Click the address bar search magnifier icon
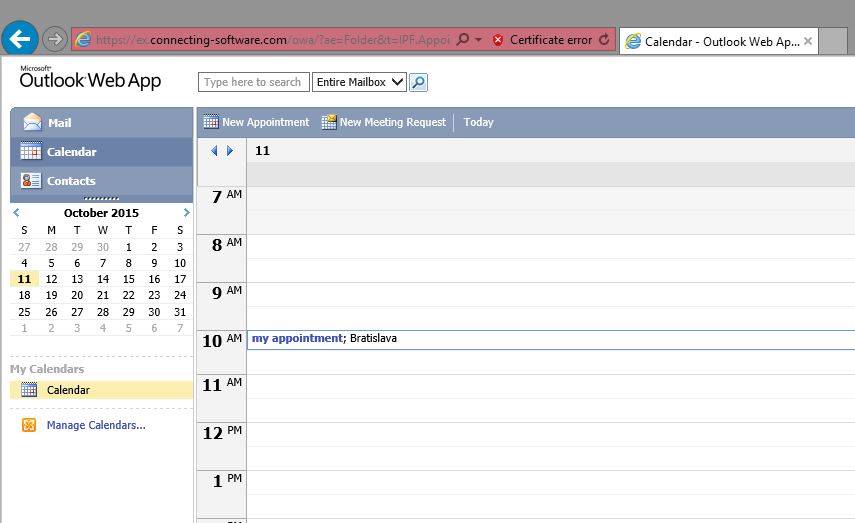Screen dimensions: 855x523 (462, 39)
